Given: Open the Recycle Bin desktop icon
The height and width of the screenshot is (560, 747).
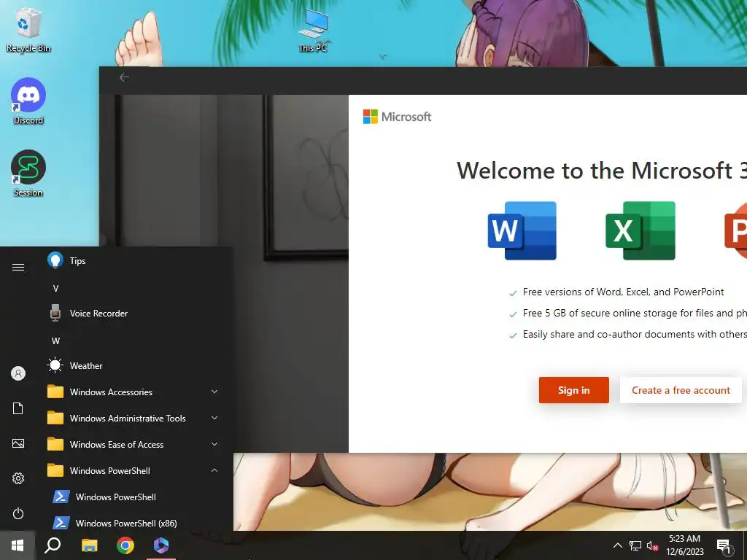Looking at the screenshot, I should [x=28, y=29].
